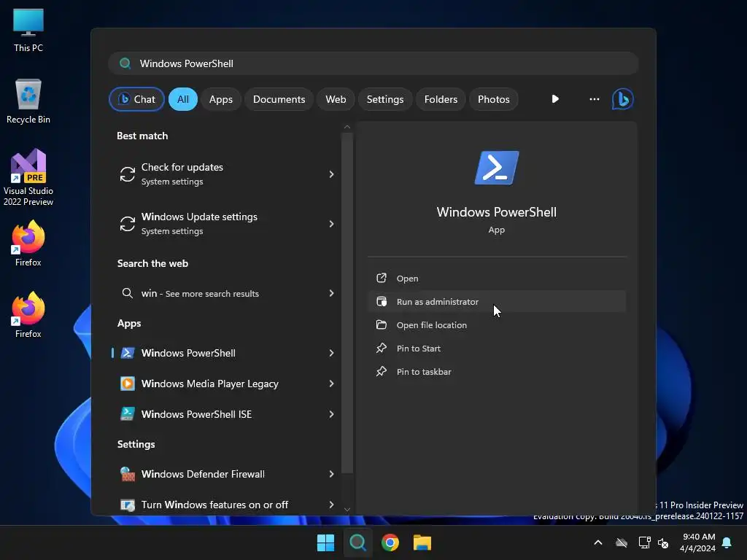Select Windows PowerShell ISE app result
747x560 pixels.
[x=226, y=414]
